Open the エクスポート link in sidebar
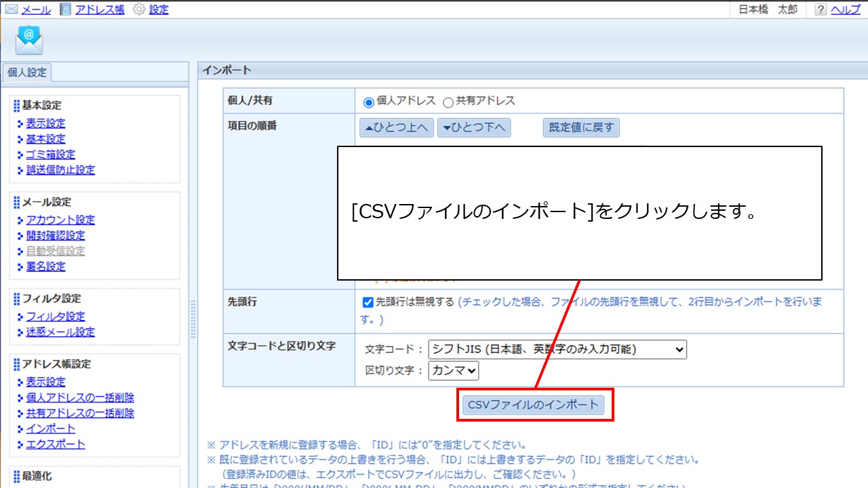The image size is (868, 488). (x=56, y=444)
